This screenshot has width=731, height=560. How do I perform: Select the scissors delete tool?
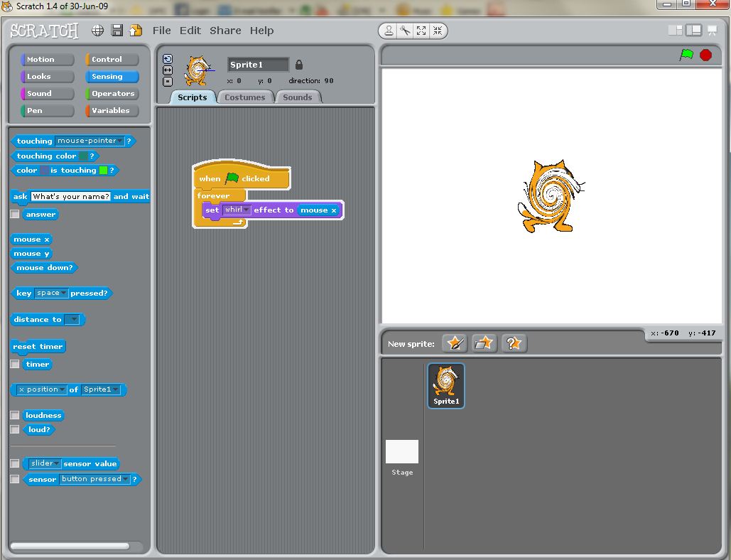(x=405, y=31)
